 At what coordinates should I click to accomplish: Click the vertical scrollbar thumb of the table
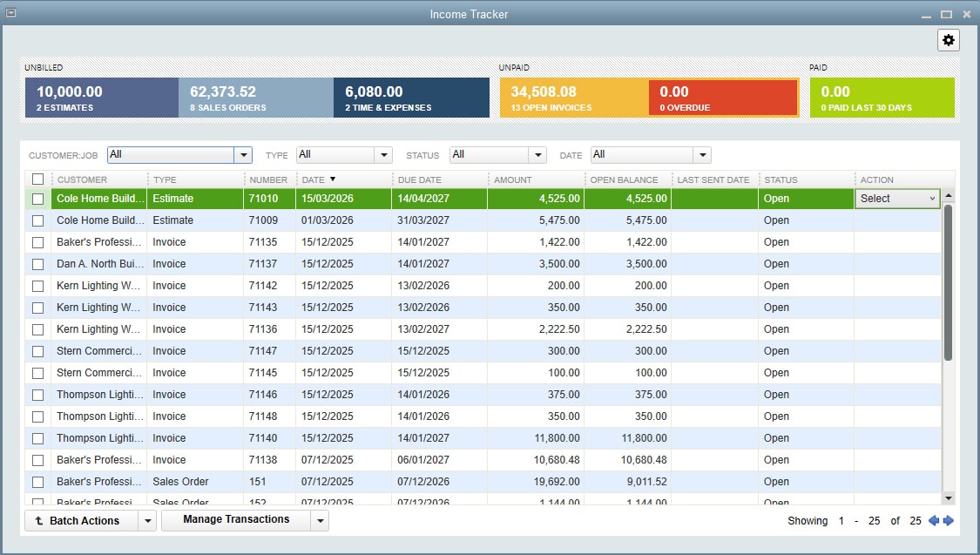(x=948, y=282)
